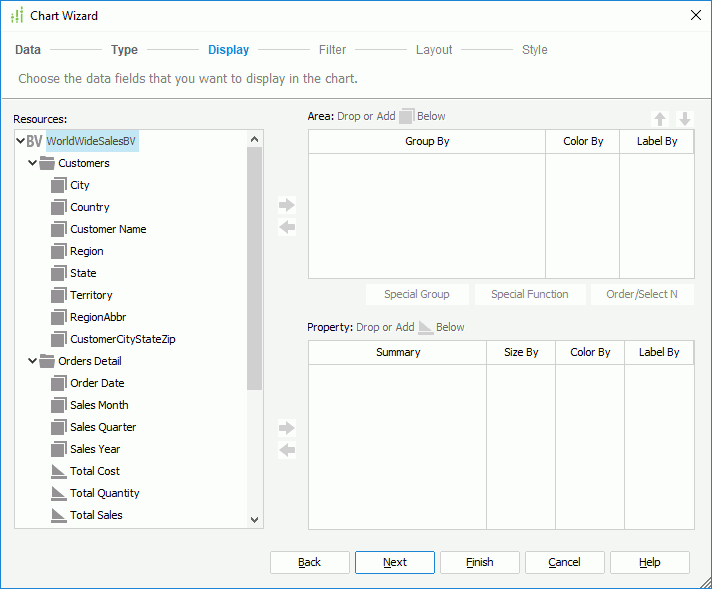Select the WorldWideSalesBV tree label

point(92,141)
